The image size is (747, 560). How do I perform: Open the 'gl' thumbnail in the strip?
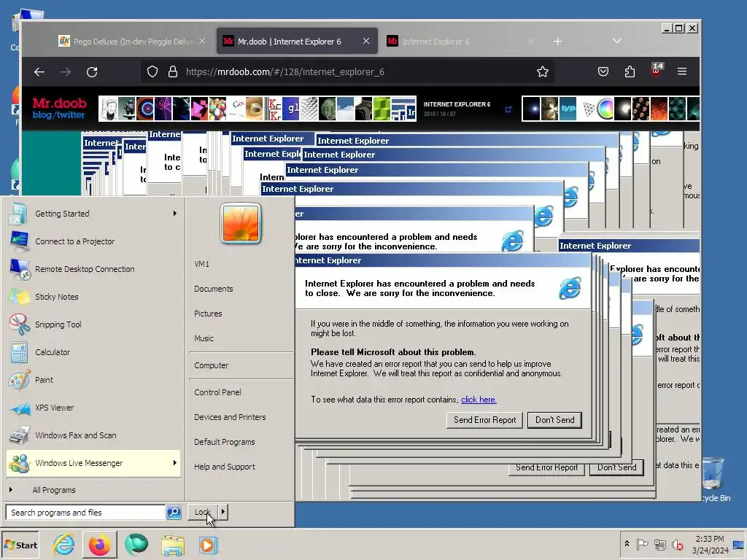coord(291,109)
